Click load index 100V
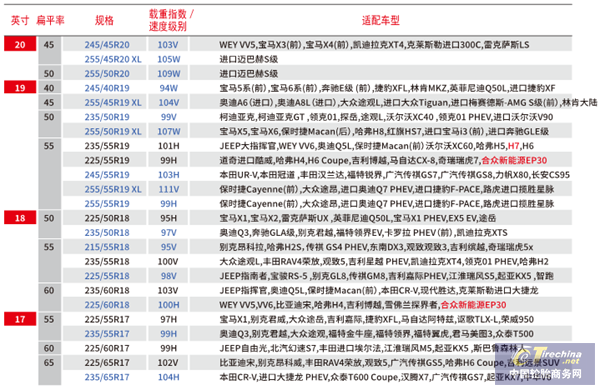600x390 pixels. (x=168, y=261)
